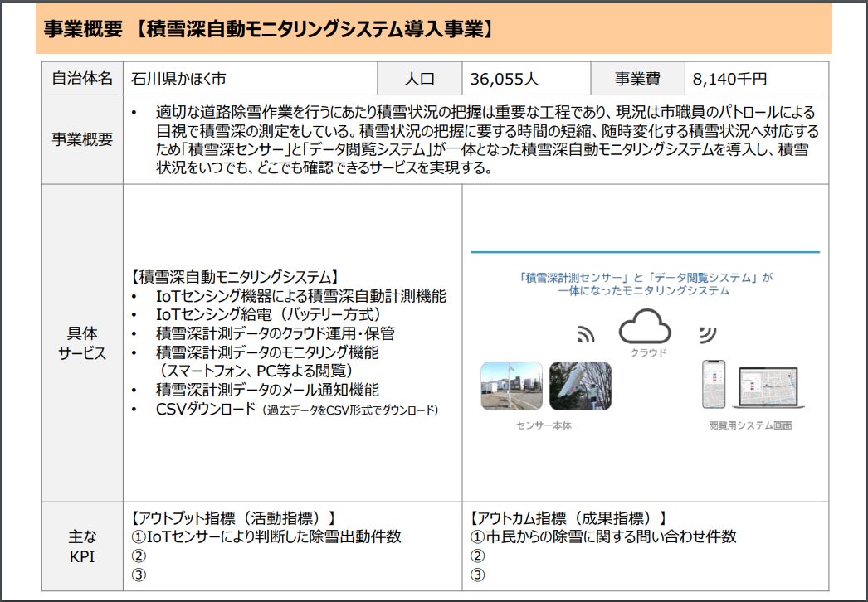Click blue caption 「積雪深計測センサー」と「データ閲覧システム」が
Viewport: 868px width, 602px height.
[x=646, y=278]
